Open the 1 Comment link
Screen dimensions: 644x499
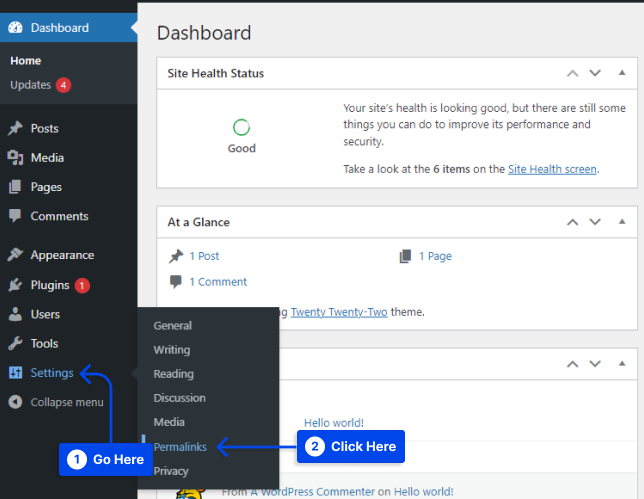tap(218, 282)
